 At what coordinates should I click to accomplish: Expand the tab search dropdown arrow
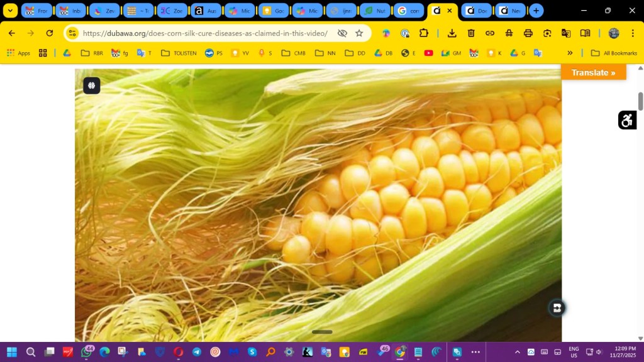tap(11, 11)
